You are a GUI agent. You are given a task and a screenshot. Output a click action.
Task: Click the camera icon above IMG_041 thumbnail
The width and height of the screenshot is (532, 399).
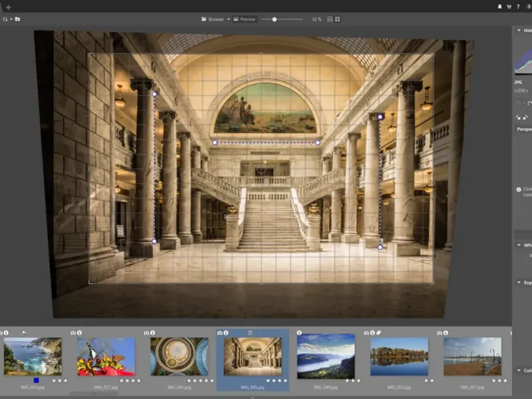coord(146,332)
